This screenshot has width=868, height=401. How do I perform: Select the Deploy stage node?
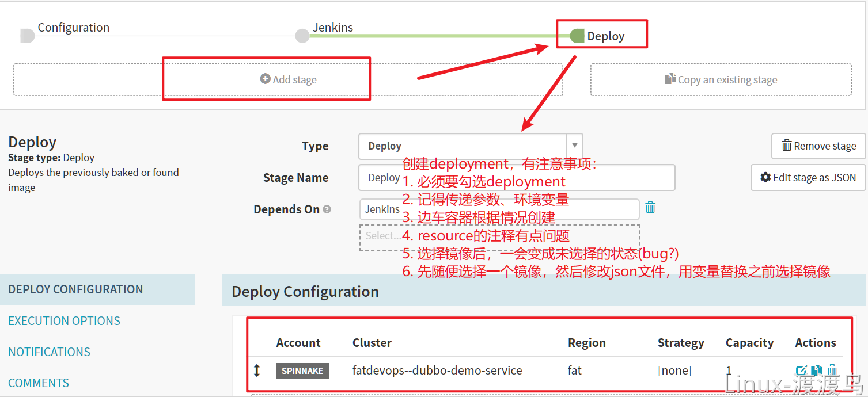coord(577,36)
